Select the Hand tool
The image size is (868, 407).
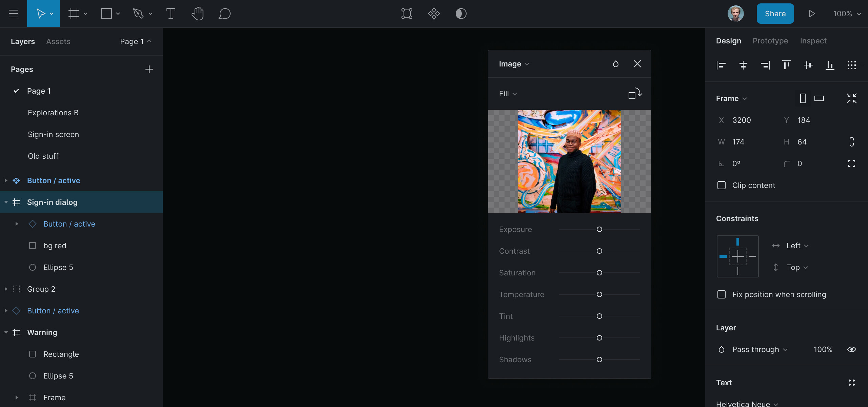tap(197, 14)
